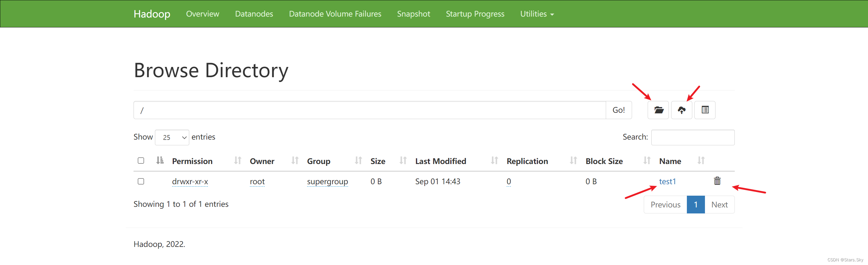The image size is (868, 265).
Task: Open Startup Progress in navbar
Action: pos(475,14)
